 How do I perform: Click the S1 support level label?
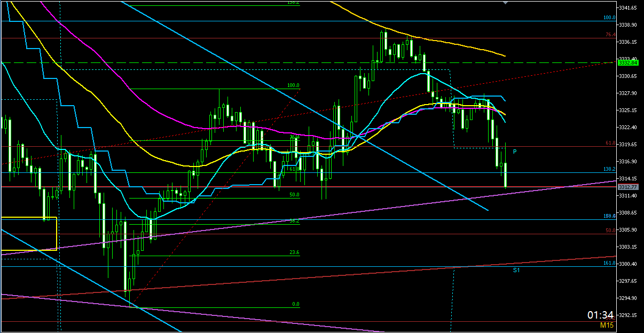(516, 271)
